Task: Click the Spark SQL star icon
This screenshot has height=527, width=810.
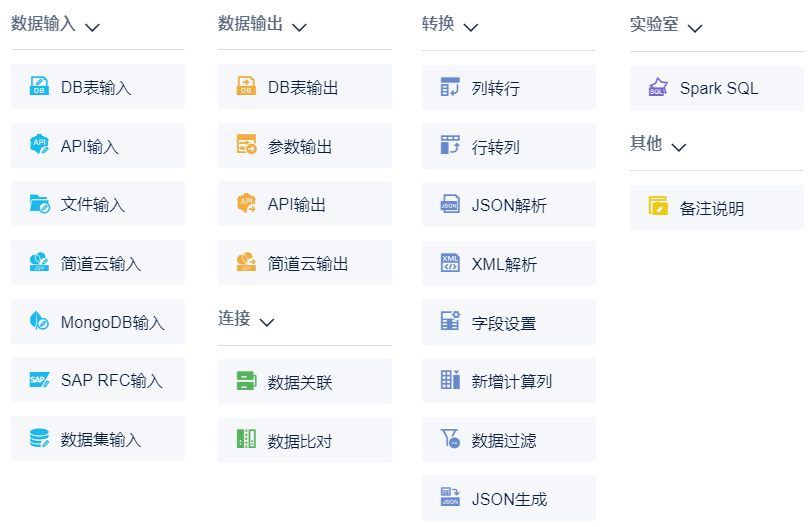Action: coord(658,88)
